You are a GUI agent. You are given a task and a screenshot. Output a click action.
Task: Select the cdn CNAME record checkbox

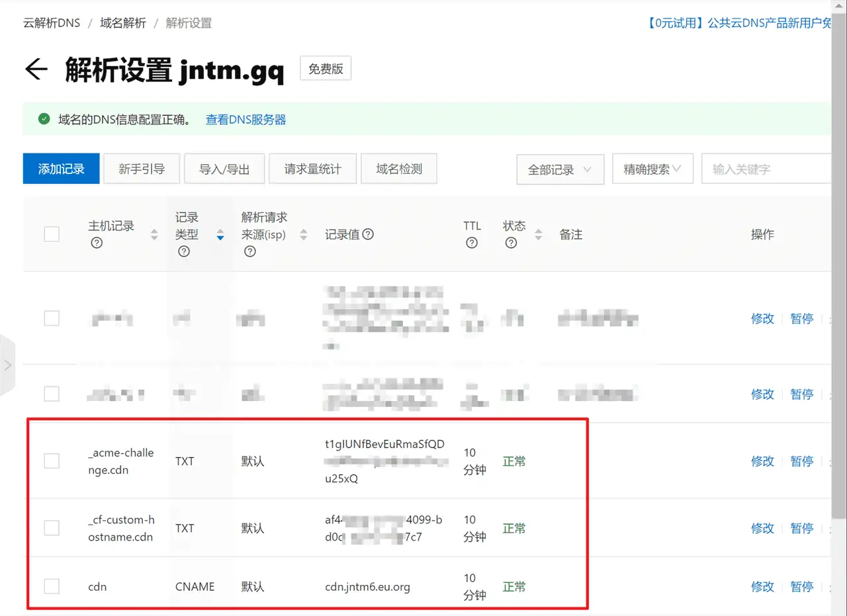pos(52,586)
